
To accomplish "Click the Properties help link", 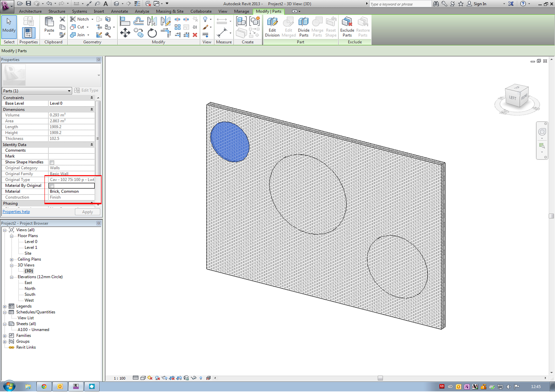I will 16,212.
